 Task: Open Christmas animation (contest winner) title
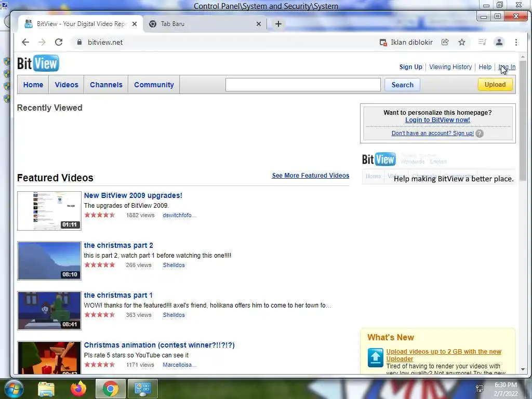coord(159,345)
